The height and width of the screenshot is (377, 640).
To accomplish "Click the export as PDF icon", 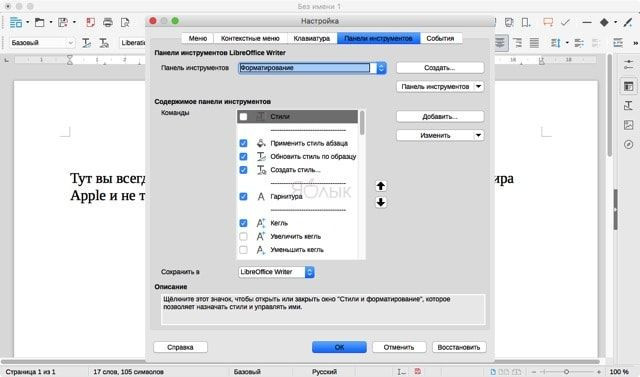I will pos(90,22).
